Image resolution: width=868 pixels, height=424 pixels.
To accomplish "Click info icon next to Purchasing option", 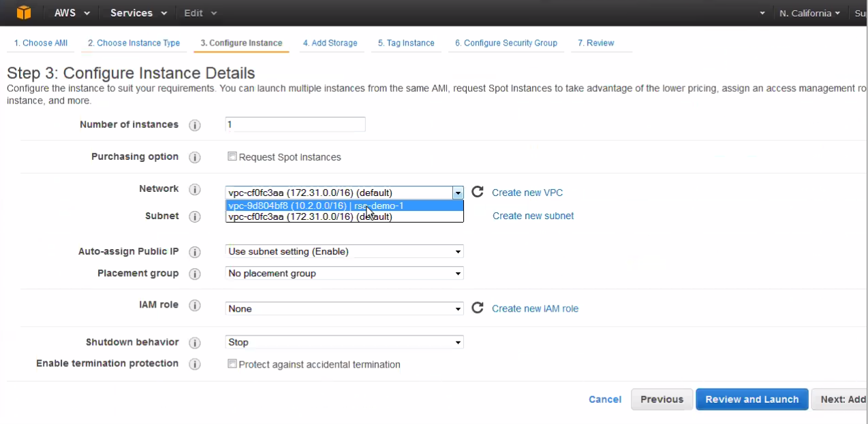I will coord(195,157).
